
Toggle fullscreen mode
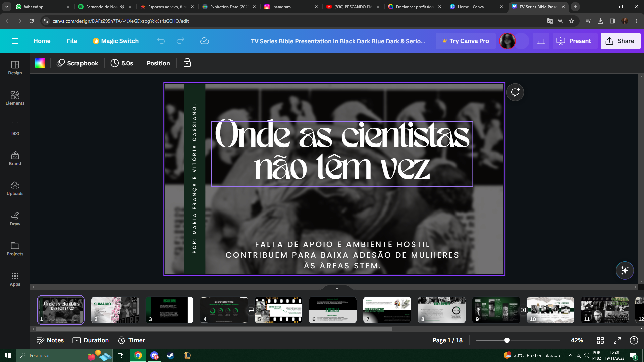tap(617, 340)
